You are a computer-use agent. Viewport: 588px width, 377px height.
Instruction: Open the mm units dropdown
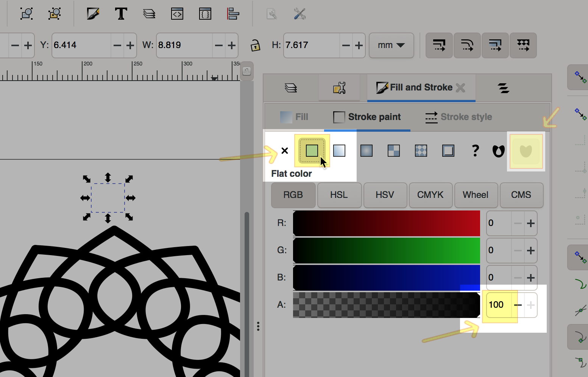[391, 45]
